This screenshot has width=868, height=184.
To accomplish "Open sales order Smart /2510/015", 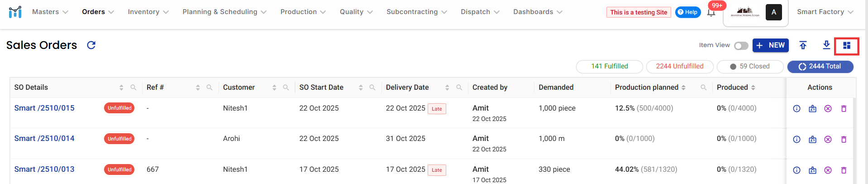I will 44,108.
